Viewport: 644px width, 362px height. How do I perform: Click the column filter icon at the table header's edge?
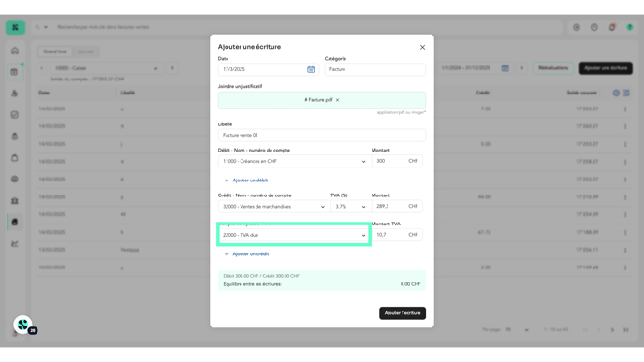click(x=626, y=94)
